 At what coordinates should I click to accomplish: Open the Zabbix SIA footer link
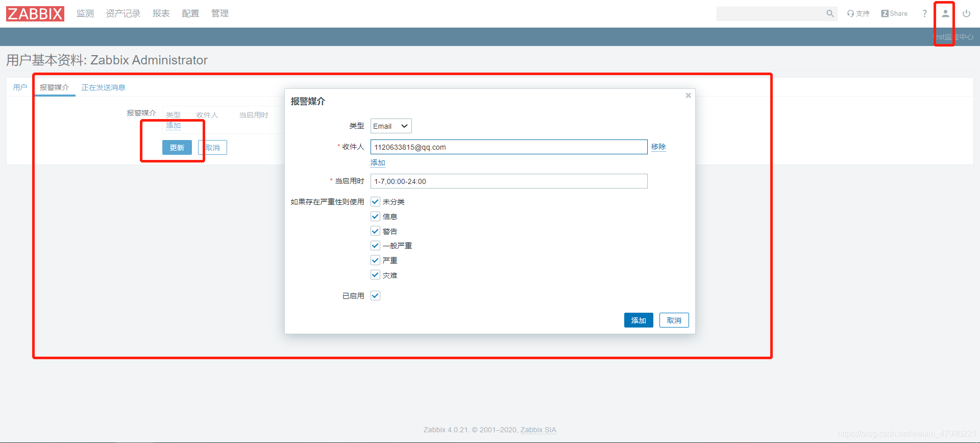pyautogui.click(x=538, y=430)
